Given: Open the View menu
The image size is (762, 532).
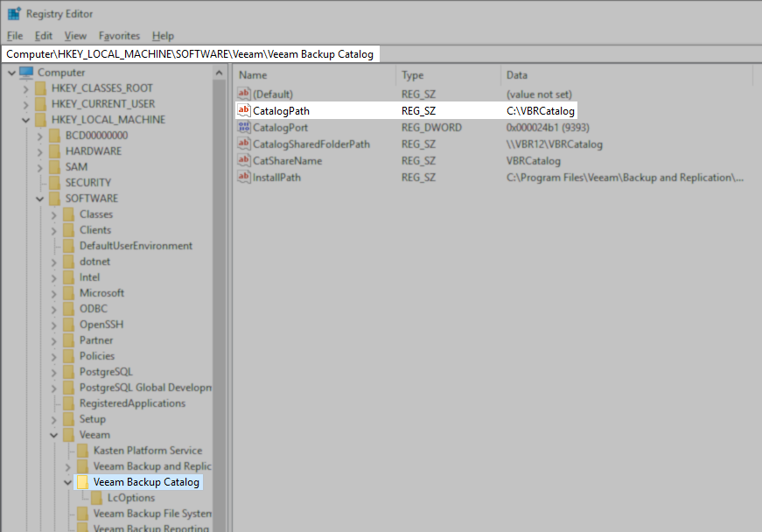Looking at the screenshot, I should coord(75,36).
